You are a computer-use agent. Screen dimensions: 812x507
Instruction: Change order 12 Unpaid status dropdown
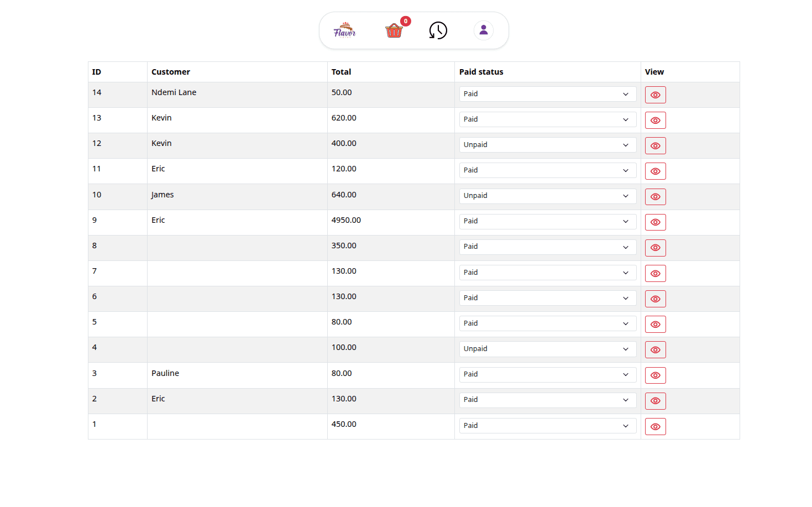(x=547, y=144)
